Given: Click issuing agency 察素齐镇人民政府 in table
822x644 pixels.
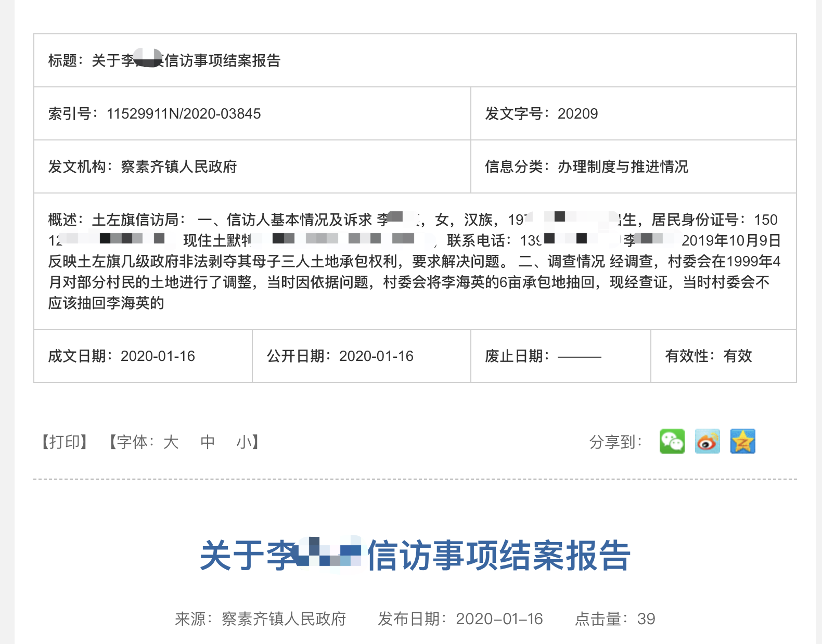Looking at the screenshot, I should tap(178, 166).
